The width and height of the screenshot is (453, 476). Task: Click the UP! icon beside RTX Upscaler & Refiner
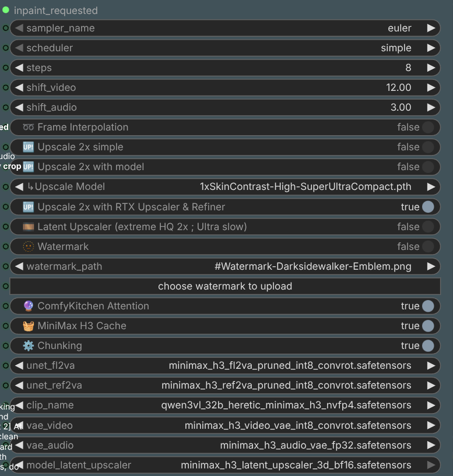click(x=28, y=207)
